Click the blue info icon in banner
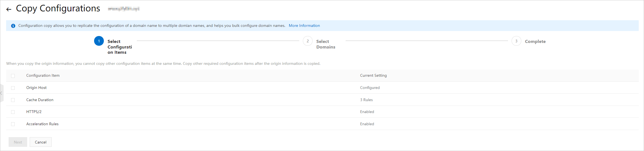The height and width of the screenshot is (151, 644). [13, 26]
